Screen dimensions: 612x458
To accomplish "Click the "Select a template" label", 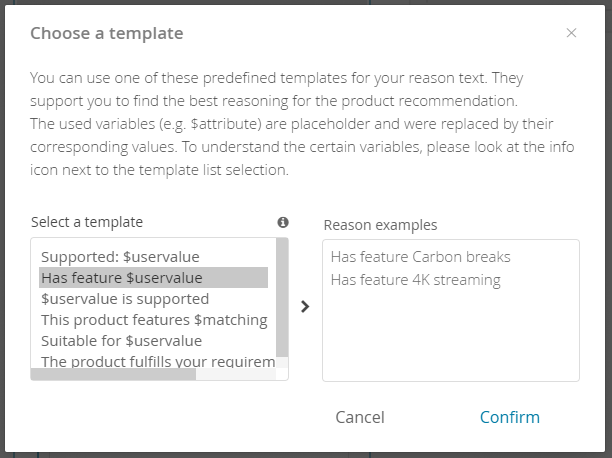I will [x=87, y=222].
